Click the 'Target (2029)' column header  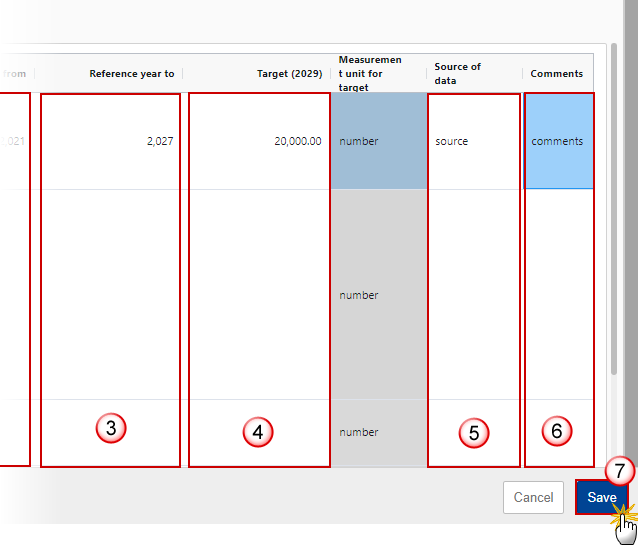click(x=289, y=74)
